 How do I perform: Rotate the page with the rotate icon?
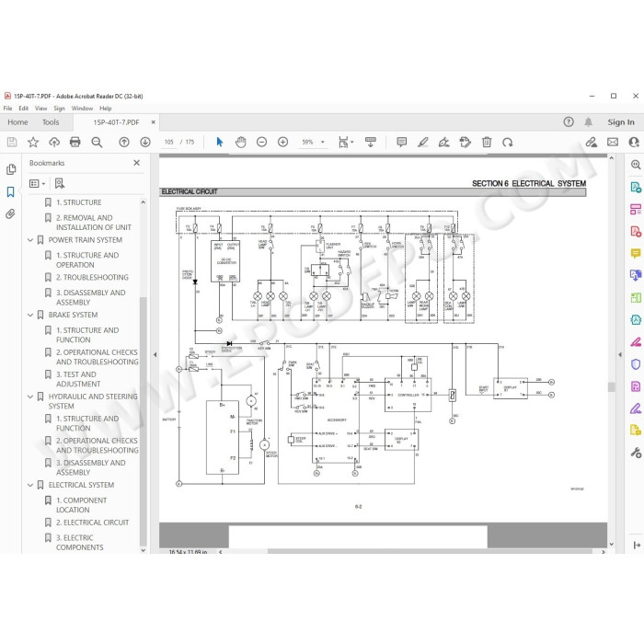click(508, 142)
